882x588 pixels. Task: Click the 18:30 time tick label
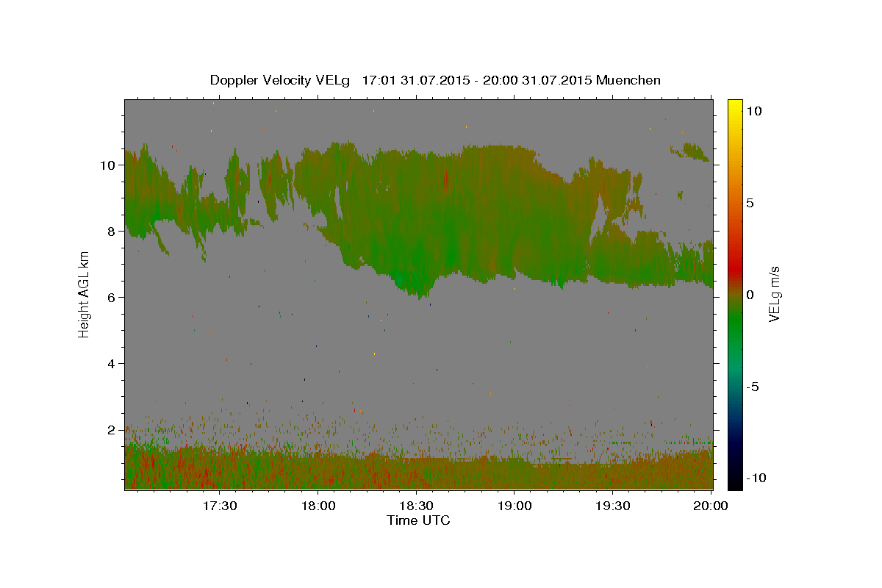pos(415,506)
